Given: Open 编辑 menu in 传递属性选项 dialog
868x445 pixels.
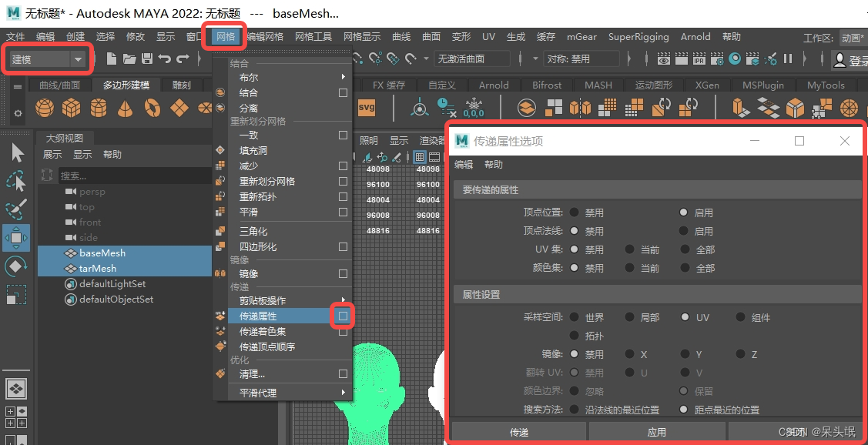Looking at the screenshot, I should (464, 165).
